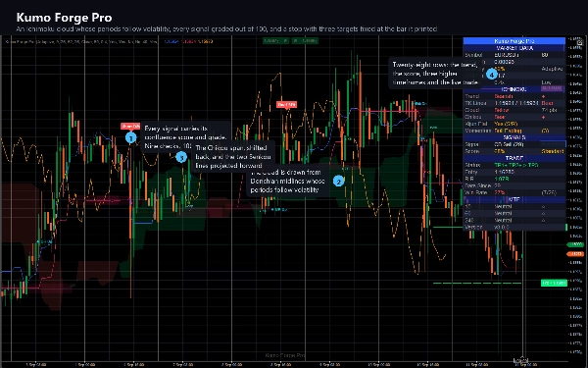The image size is (588, 368).
Task: Select the Cloud row's Below value
Action: click(502, 110)
